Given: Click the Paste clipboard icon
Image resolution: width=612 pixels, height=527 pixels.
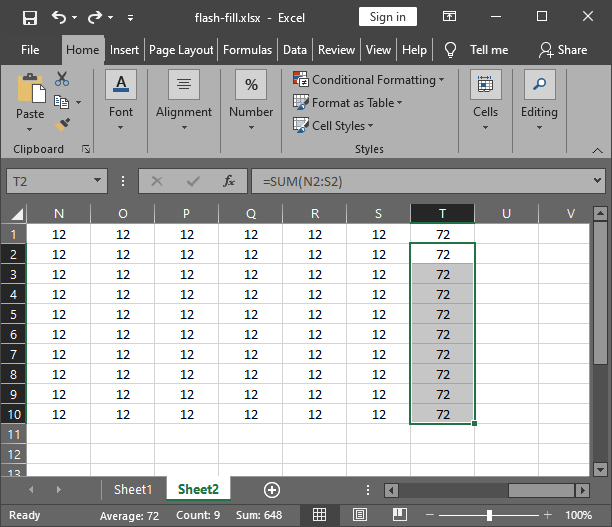Looking at the screenshot, I should tap(31, 89).
